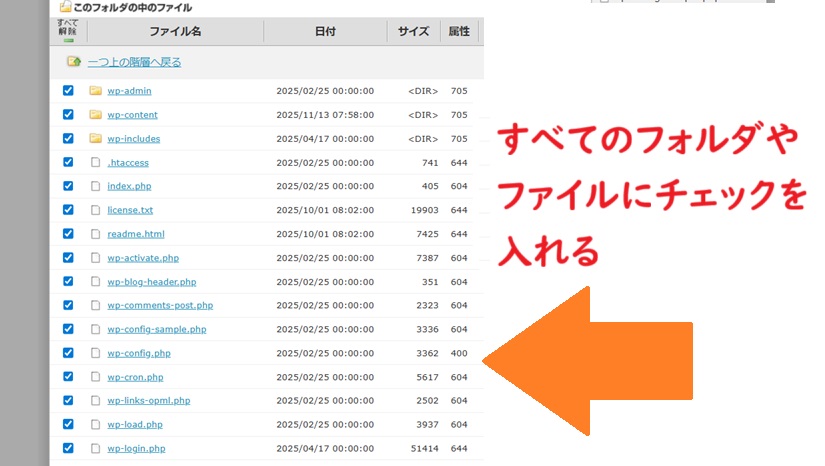Click the wp-login.php file icon
The width and height of the screenshot is (825, 466).
(x=95, y=448)
